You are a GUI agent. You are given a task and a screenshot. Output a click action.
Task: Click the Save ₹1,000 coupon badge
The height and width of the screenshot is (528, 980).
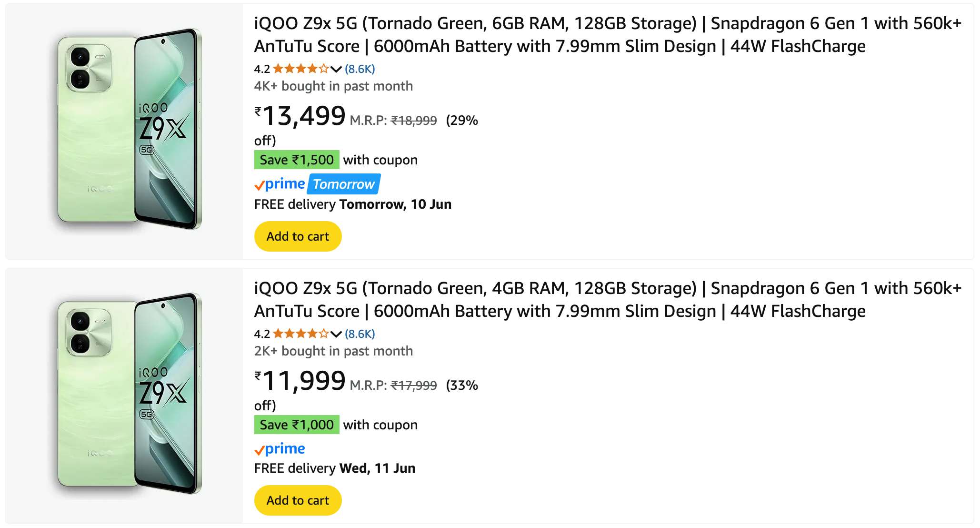point(297,425)
